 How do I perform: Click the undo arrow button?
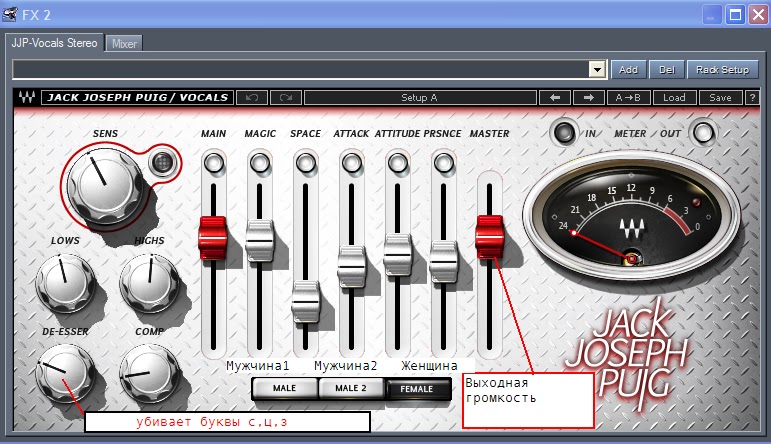(252, 97)
